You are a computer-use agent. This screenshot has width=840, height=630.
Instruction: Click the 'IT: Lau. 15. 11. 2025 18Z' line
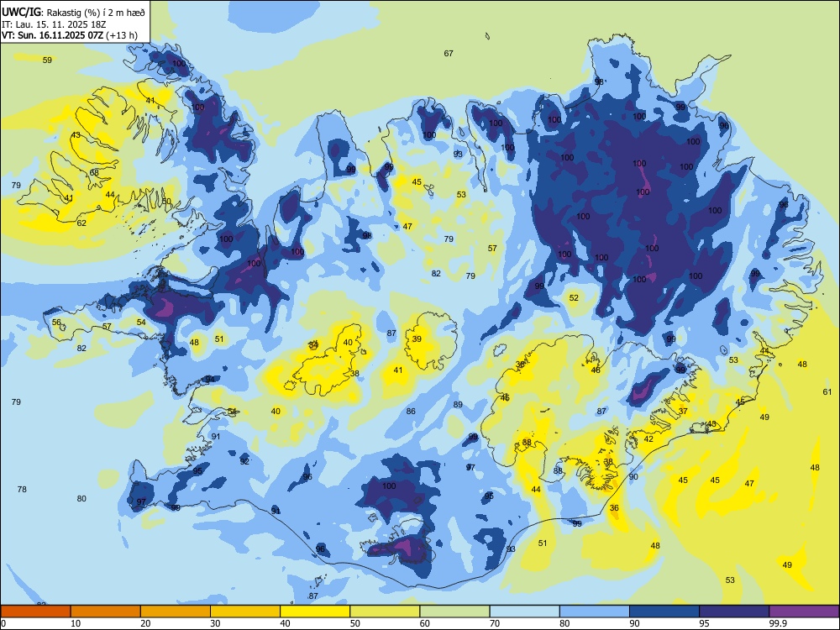(x=54, y=24)
